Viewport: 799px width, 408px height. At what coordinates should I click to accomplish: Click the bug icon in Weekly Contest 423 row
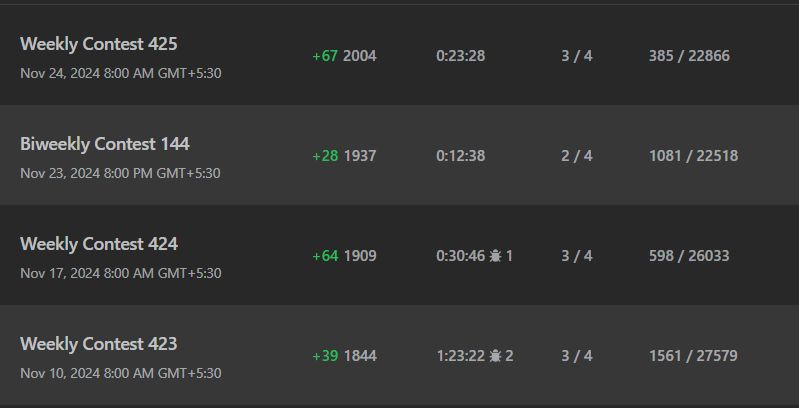click(495, 356)
